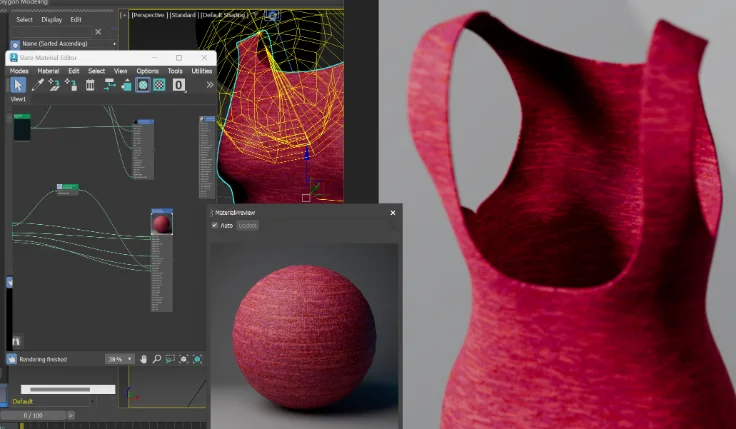Open the 38% zoom level dropdown

tap(120, 359)
